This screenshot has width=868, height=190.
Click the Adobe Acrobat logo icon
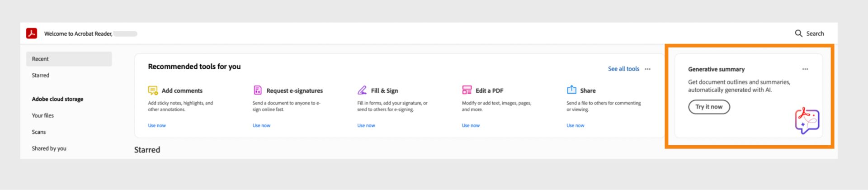pyautogui.click(x=32, y=33)
